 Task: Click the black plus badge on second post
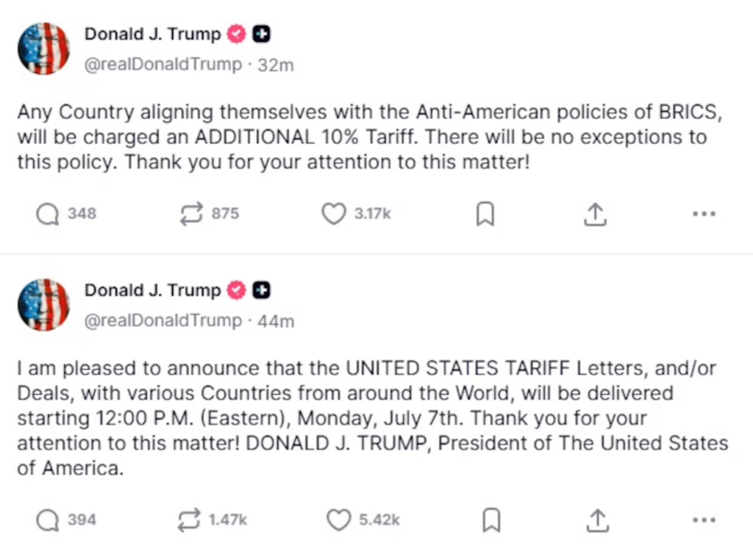click(261, 290)
